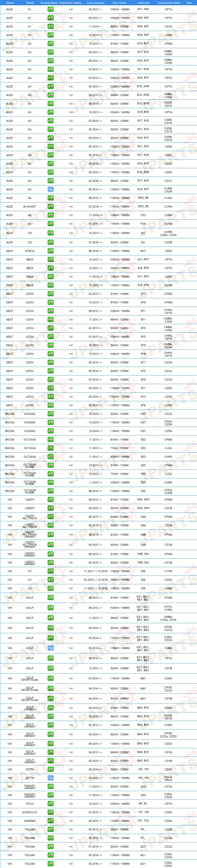Click the petrol icon in the AUDI A3 CZCC row
197x868 pixels.
coord(51,181)
